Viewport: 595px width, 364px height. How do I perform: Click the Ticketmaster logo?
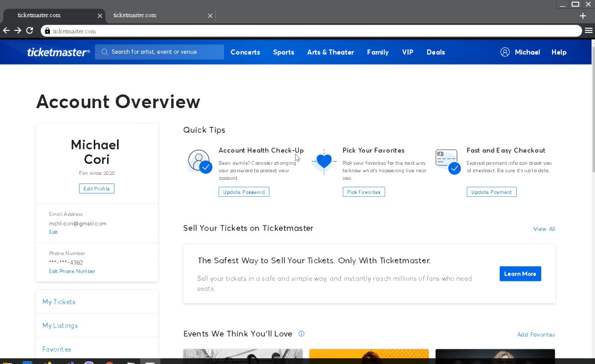[x=58, y=52]
